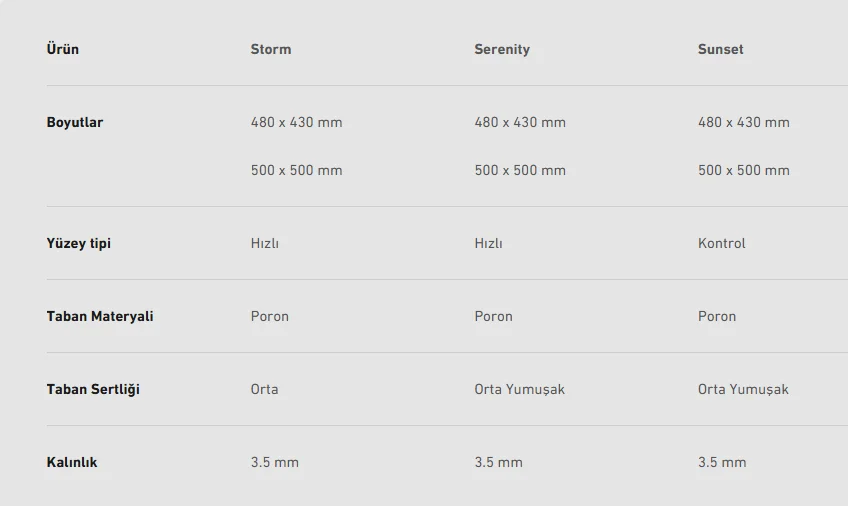This screenshot has width=848, height=506.
Task: Click the Ürün header label
Action: point(63,49)
